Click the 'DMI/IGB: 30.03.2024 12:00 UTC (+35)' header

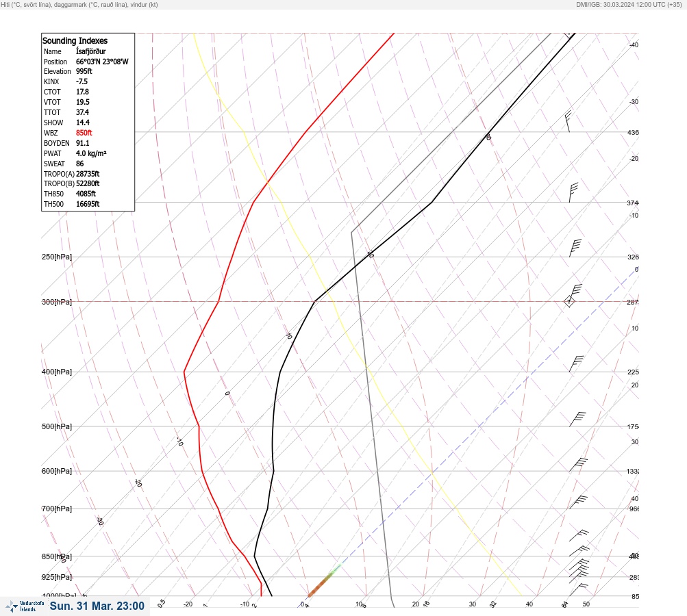[x=629, y=4]
